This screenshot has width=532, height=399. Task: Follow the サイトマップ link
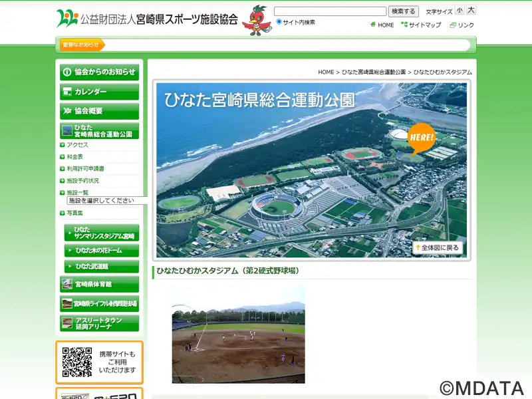tap(425, 25)
